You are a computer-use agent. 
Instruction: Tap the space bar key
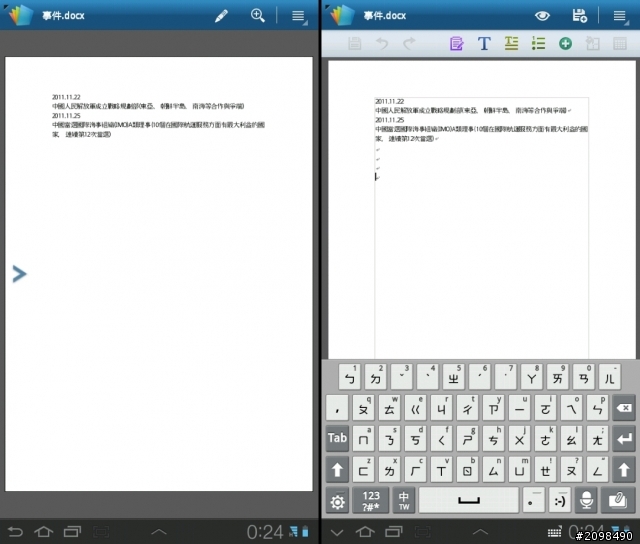click(469, 500)
